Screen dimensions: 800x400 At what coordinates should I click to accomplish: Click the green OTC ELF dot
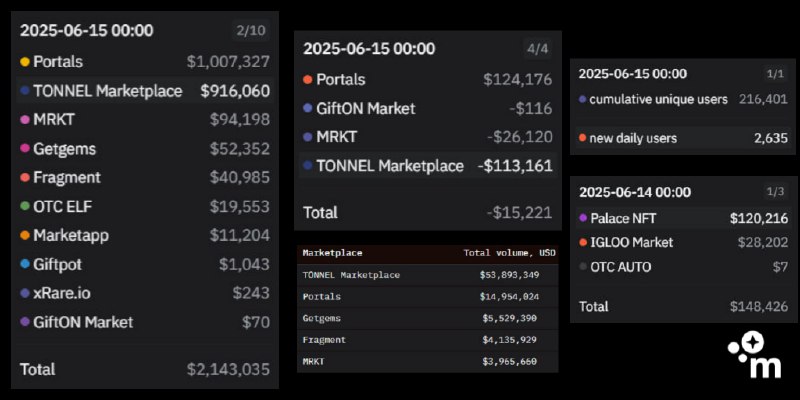pyautogui.click(x=25, y=207)
